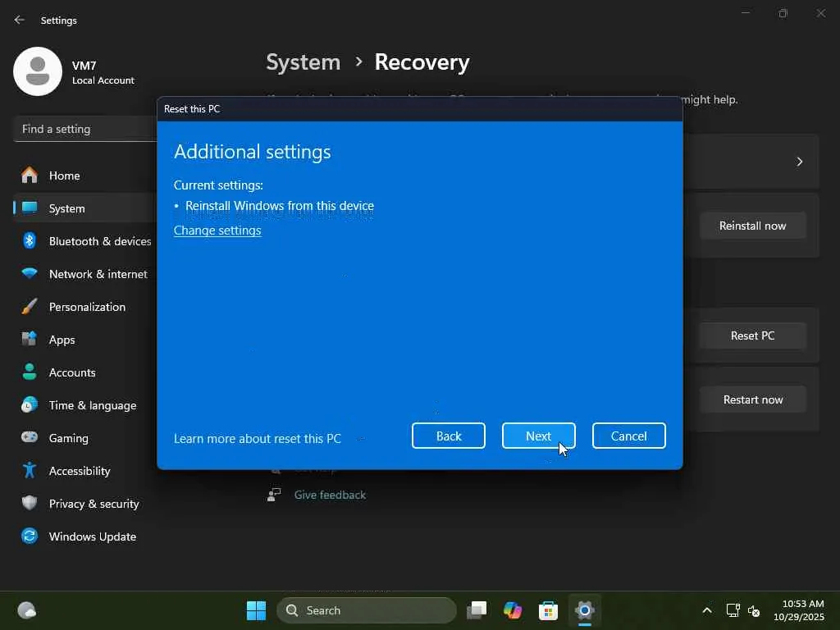The height and width of the screenshot is (630, 840).
Task: Click the Accessibility figure icon
Action: (x=30, y=470)
